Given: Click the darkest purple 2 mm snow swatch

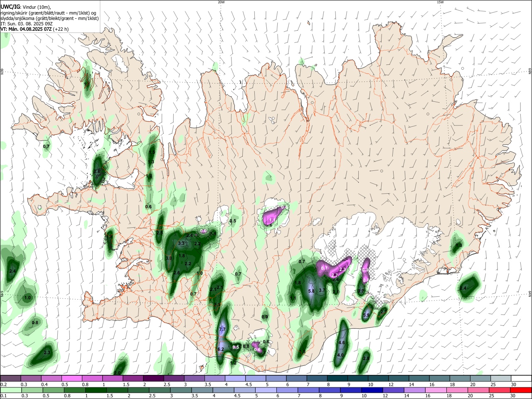Looking at the screenshot, I should pyautogui.click(x=153, y=378).
